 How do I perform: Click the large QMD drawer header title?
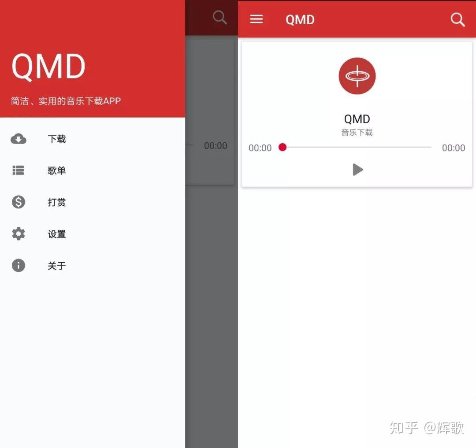(48, 67)
